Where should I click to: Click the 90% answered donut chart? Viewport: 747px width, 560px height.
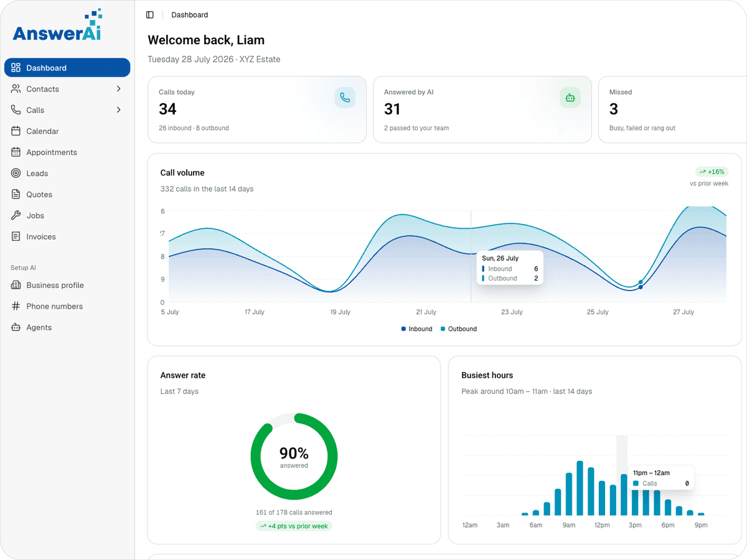pyautogui.click(x=294, y=457)
